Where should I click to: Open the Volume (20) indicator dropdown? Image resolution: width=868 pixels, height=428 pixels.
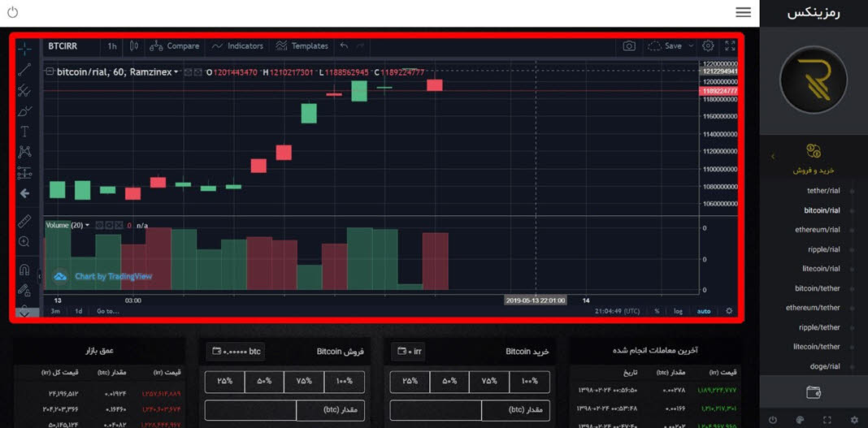[87, 225]
